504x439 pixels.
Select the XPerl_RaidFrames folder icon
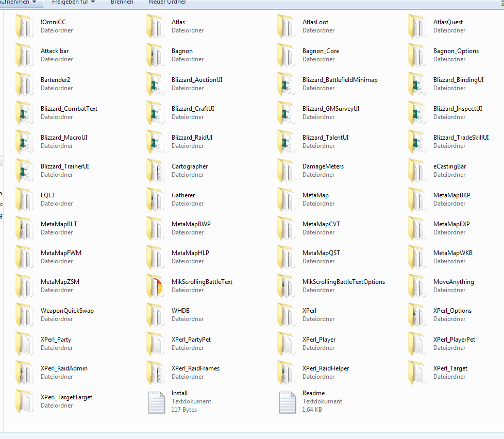[155, 373]
